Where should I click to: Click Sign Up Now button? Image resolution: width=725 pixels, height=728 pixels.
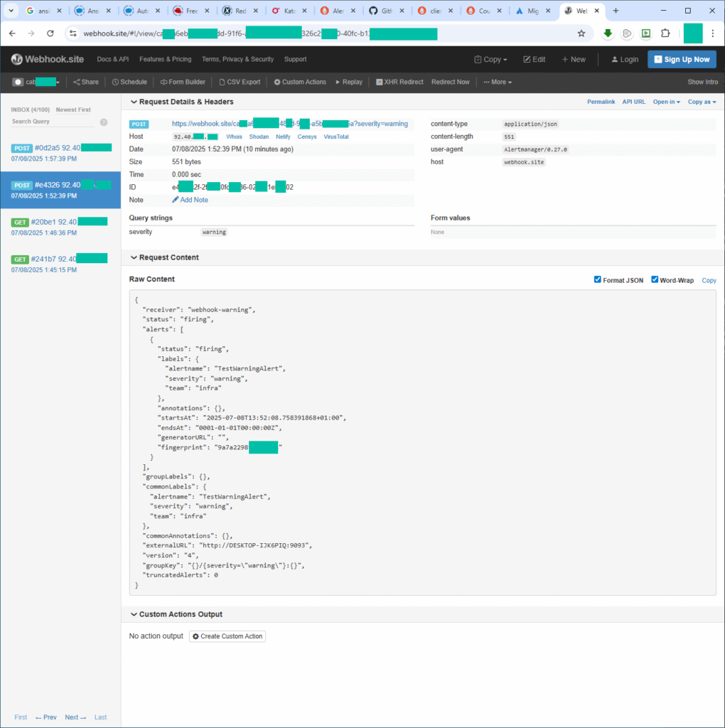(682, 60)
